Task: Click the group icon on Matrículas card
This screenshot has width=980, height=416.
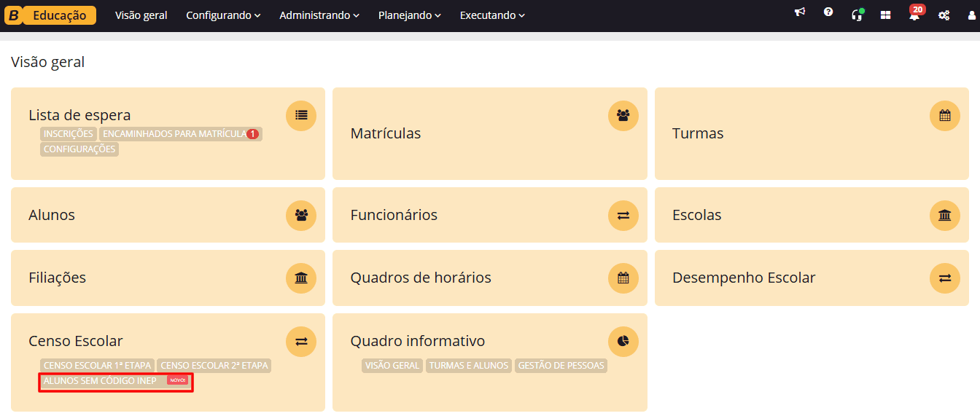Action: 623,115
